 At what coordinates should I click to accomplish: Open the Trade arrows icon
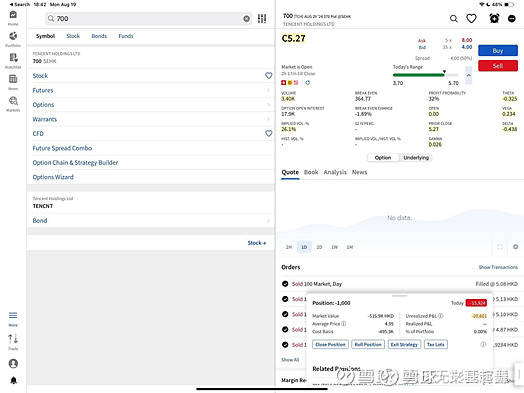pyautogui.click(x=13, y=339)
